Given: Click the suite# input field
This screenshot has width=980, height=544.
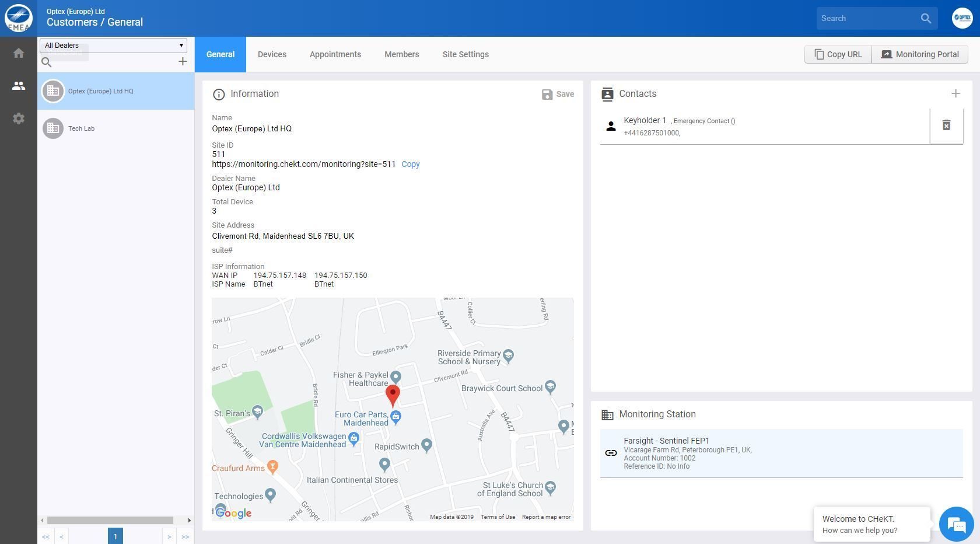Looking at the screenshot, I should (393, 250).
